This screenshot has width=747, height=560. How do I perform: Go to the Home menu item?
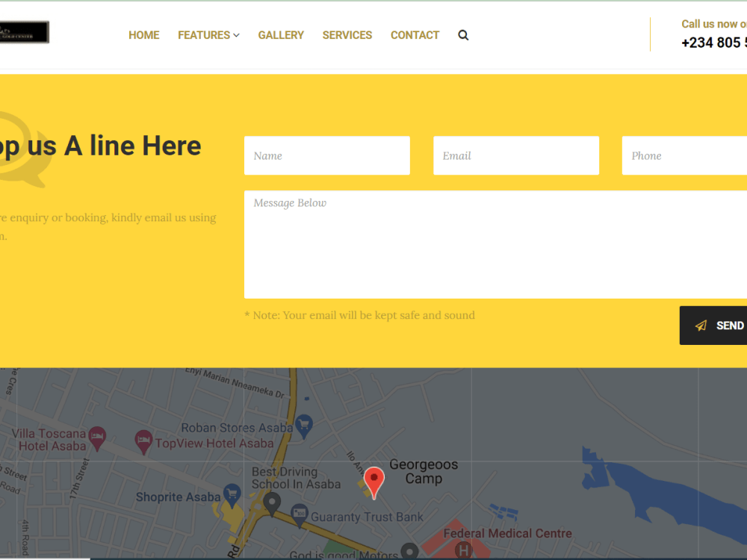click(144, 35)
